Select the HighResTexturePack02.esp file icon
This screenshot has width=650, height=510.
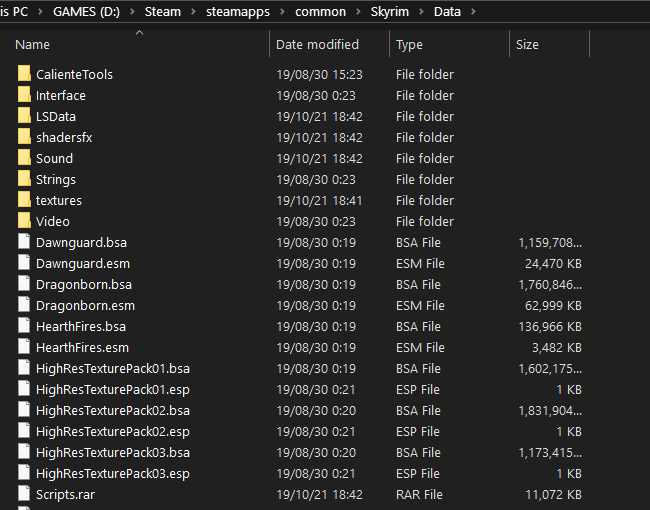(24, 431)
